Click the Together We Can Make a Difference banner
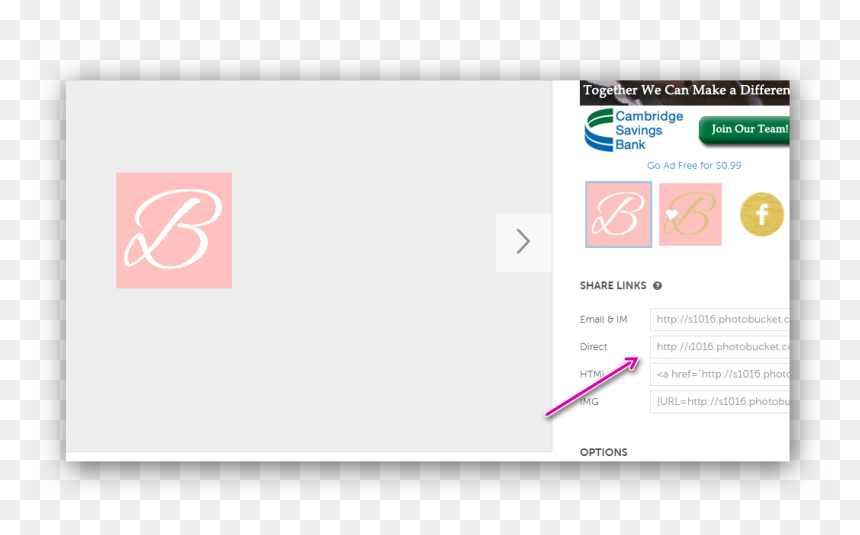Viewport: 860px width, 535px height. pyautogui.click(x=684, y=92)
